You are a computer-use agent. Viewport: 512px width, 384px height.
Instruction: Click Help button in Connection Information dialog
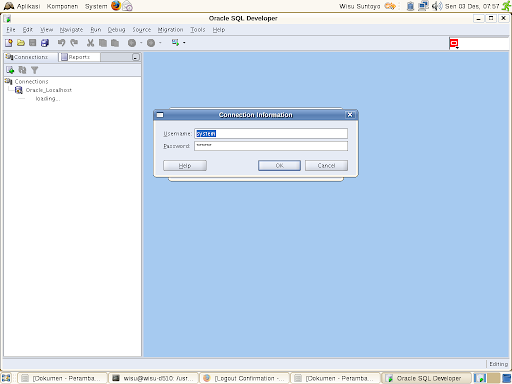pos(185,166)
